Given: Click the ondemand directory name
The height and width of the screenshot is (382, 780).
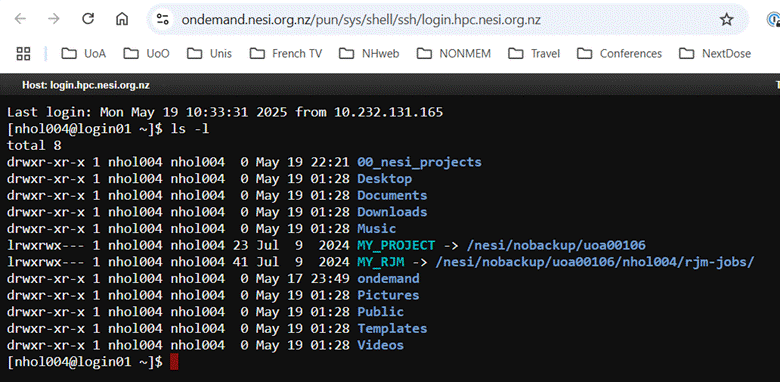Looking at the screenshot, I should 388,279.
